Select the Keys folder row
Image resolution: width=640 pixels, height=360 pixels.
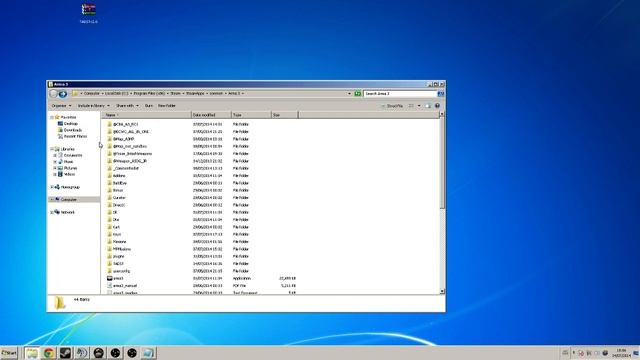200,234
